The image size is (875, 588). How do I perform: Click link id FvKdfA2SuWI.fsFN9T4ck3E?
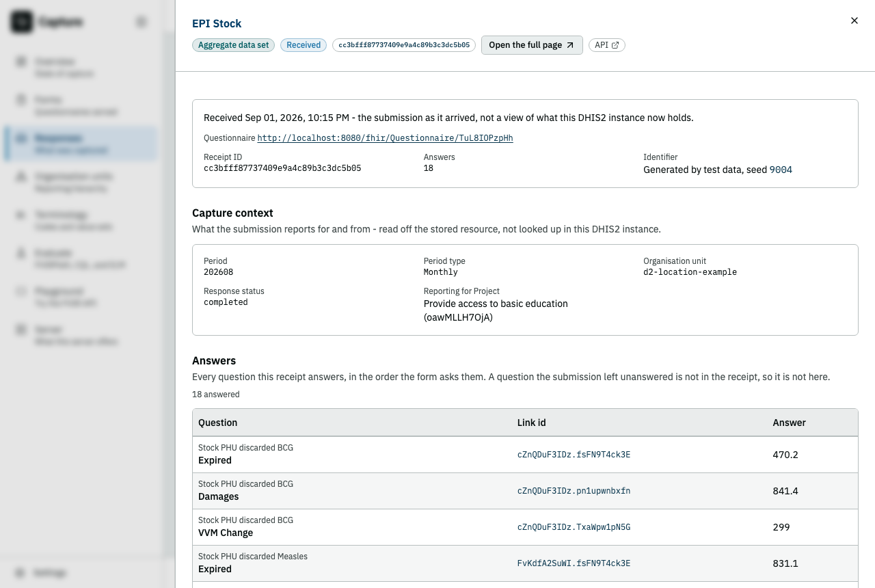pyautogui.click(x=574, y=563)
